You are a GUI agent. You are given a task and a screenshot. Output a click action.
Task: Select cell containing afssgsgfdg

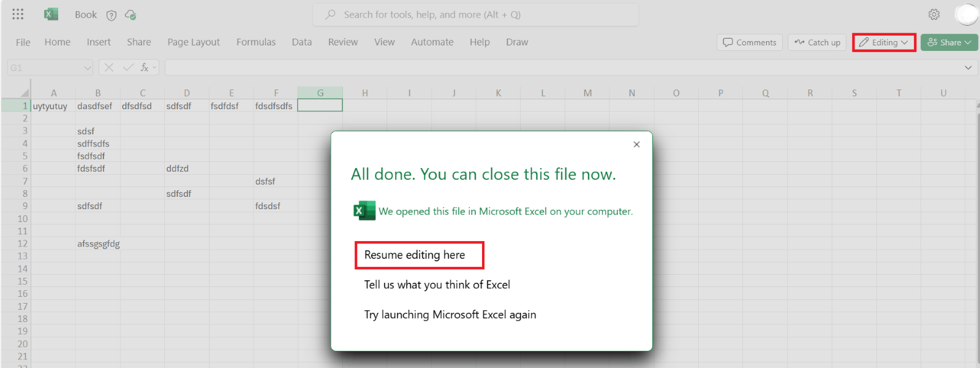[x=98, y=243]
